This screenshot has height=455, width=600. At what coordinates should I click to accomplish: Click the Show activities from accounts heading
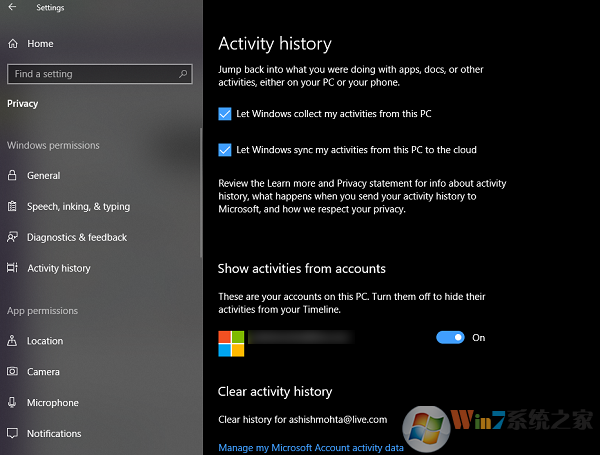(302, 269)
